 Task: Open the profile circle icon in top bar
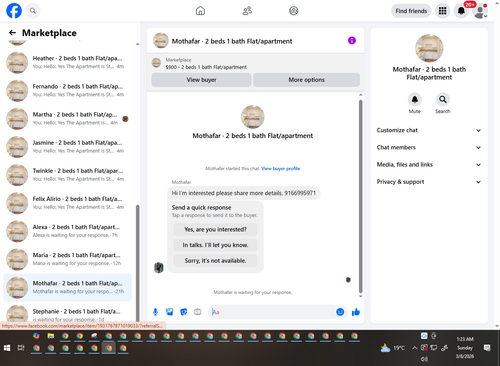(294, 11)
